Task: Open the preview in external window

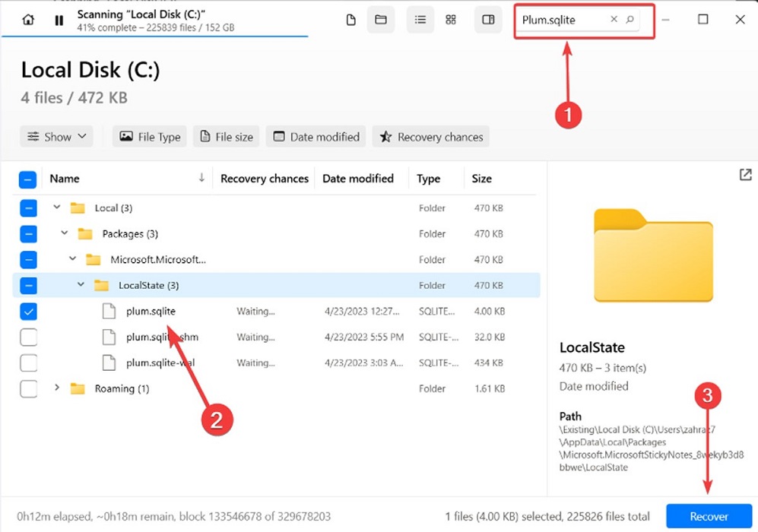Action: point(744,175)
